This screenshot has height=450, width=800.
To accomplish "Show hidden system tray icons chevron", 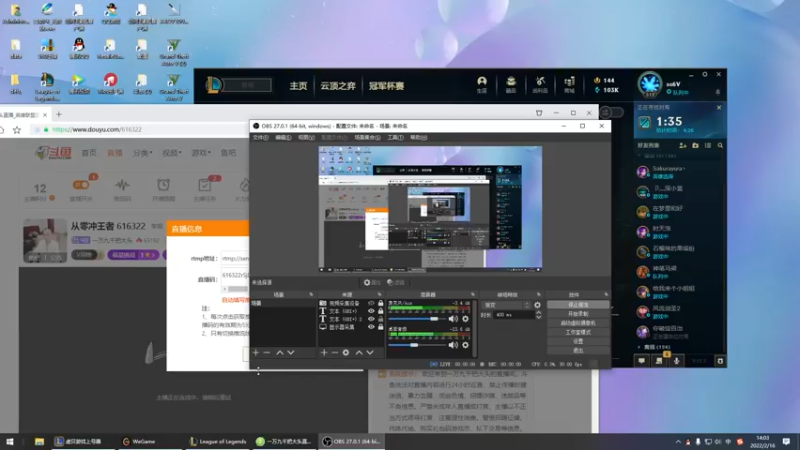I will click(x=678, y=442).
